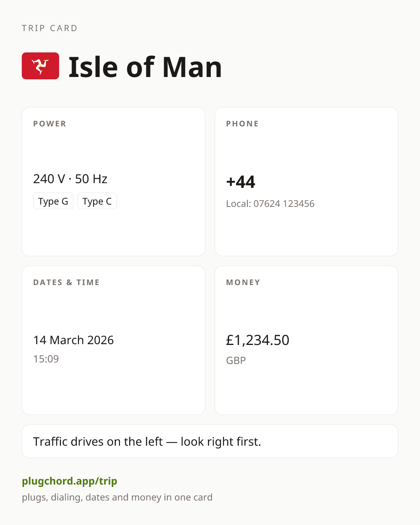Click the triskelion emblem in flag

pyautogui.click(x=40, y=66)
